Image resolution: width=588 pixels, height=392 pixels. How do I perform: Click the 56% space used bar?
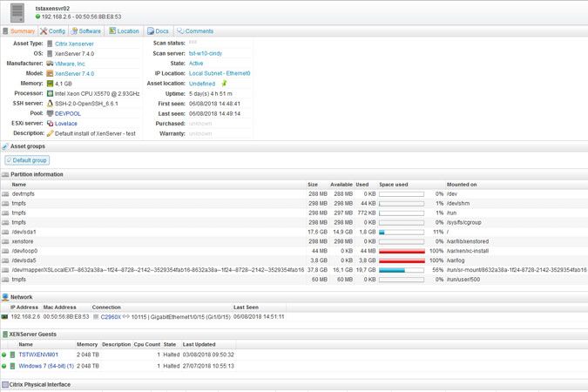coord(402,270)
